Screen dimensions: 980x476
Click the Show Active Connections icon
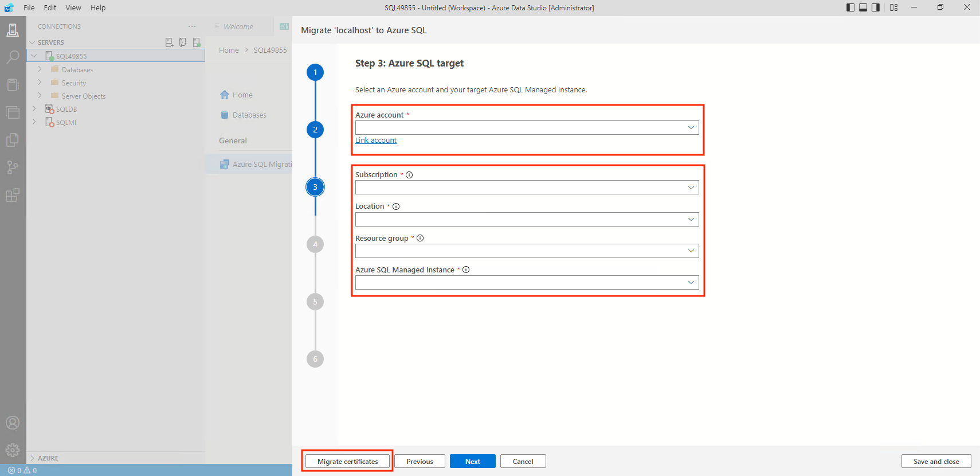(197, 42)
